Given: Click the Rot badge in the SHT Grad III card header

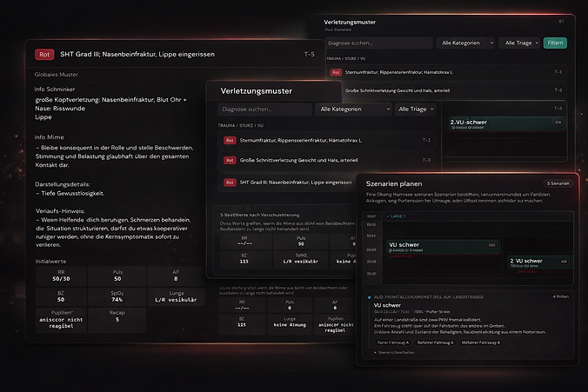Looking at the screenshot, I should (x=44, y=55).
